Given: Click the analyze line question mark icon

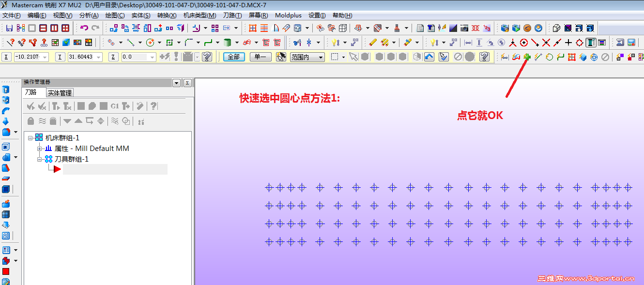Looking at the screenshot, I should click(x=10, y=43).
